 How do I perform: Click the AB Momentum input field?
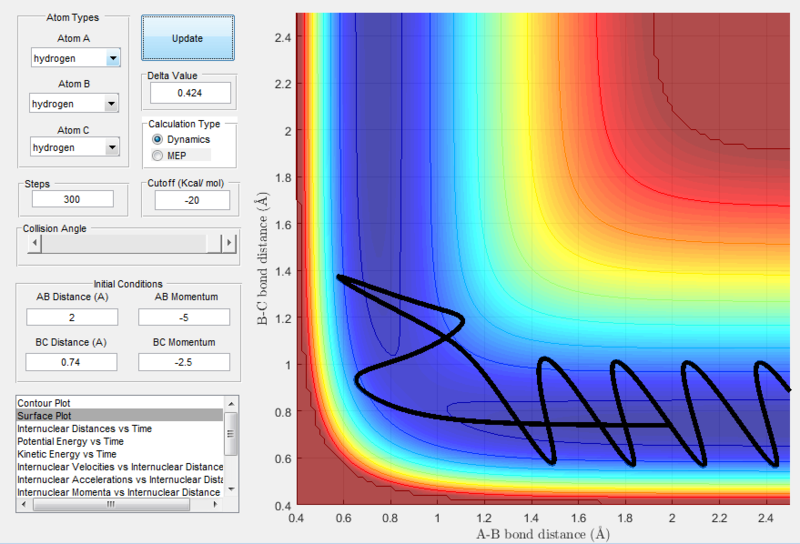[x=184, y=317]
